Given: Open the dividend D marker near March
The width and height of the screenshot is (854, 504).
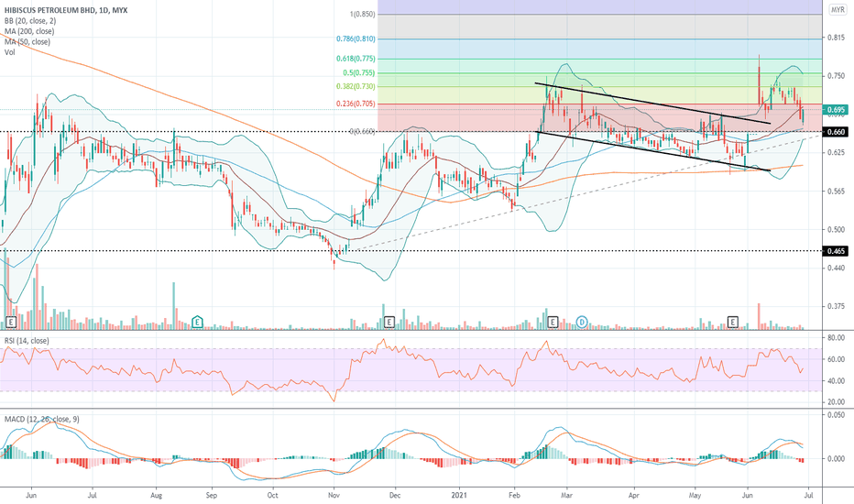Looking at the screenshot, I should (x=582, y=322).
